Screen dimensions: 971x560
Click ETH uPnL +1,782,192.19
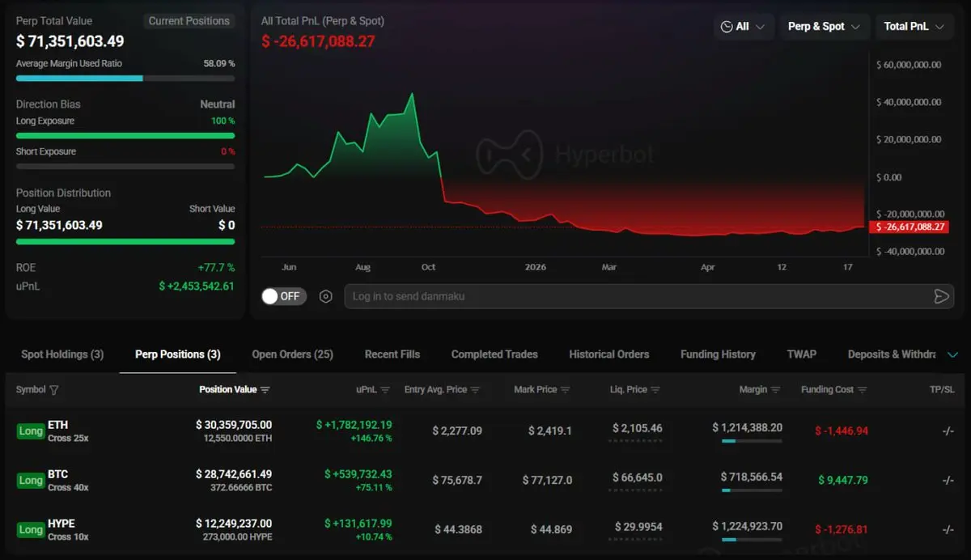click(354, 425)
